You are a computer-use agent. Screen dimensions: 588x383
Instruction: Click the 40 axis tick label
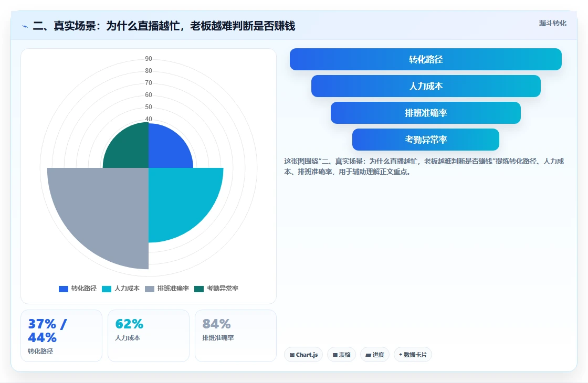coord(149,119)
